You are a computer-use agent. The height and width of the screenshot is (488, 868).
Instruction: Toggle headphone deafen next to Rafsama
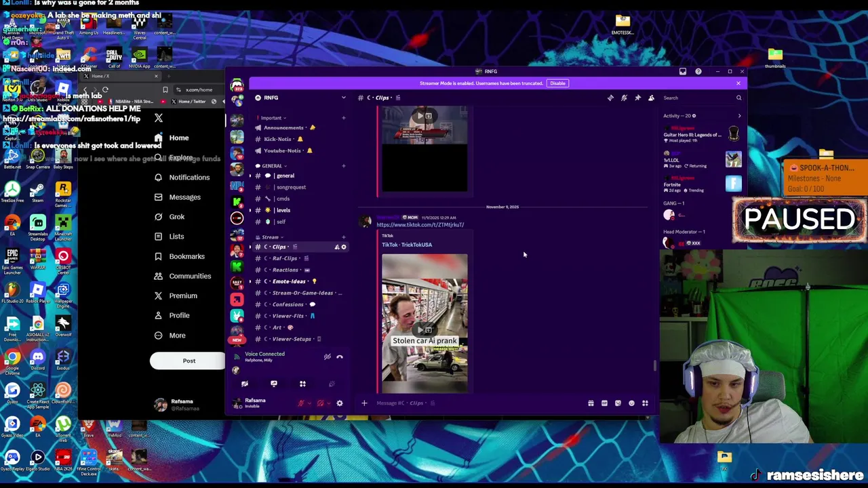(x=321, y=403)
